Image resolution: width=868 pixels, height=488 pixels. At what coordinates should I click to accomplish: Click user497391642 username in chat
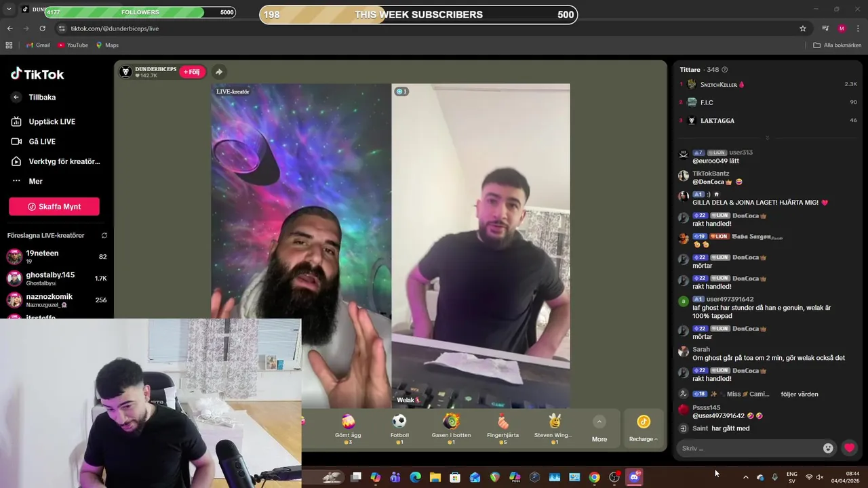tap(730, 299)
